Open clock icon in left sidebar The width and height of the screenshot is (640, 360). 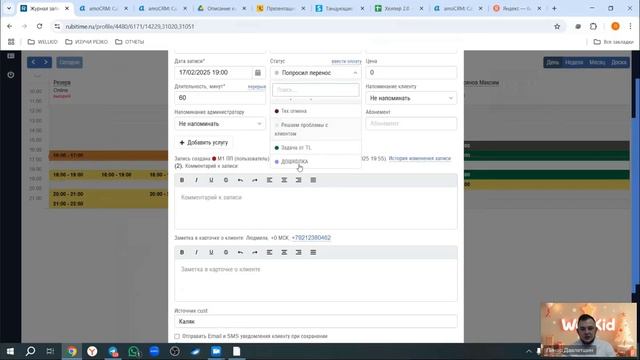(11, 75)
